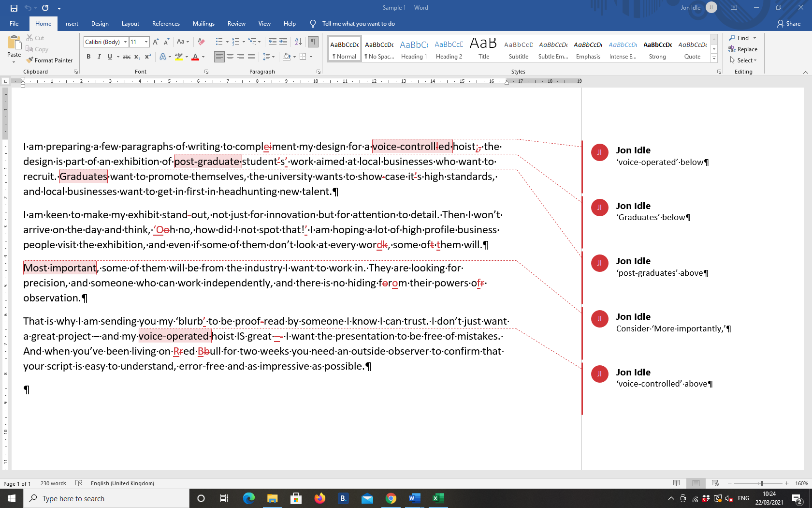Toggle Show/Hide paragraph marks
This screenshot has height=508, width=812.
tap(313, 42)
